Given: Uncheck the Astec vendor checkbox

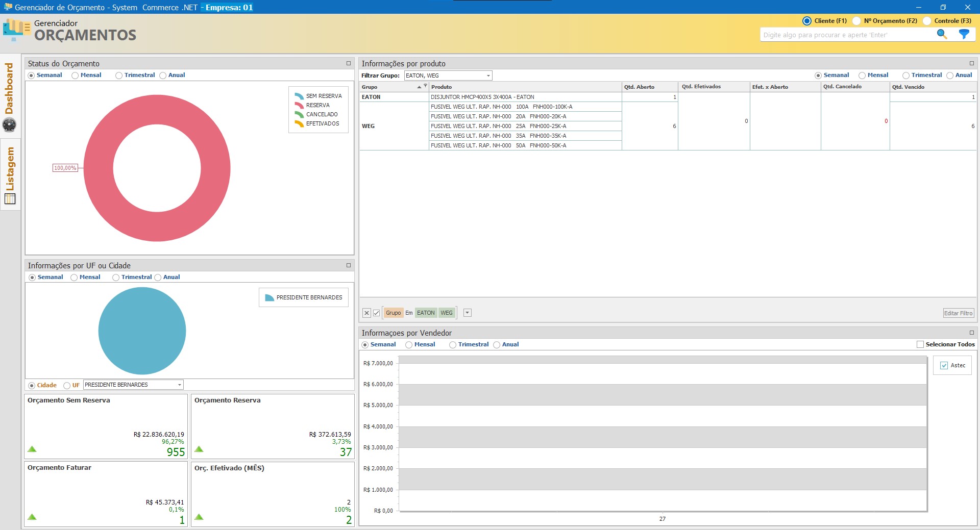Looking at the screenshot, I should pyautogui.click(x=944, y=365).
